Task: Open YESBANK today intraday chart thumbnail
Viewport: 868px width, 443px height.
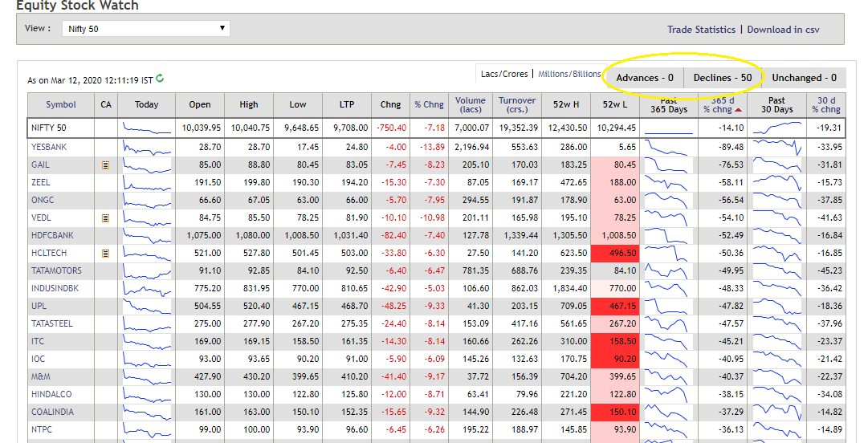Action: [x=147, y=148]
